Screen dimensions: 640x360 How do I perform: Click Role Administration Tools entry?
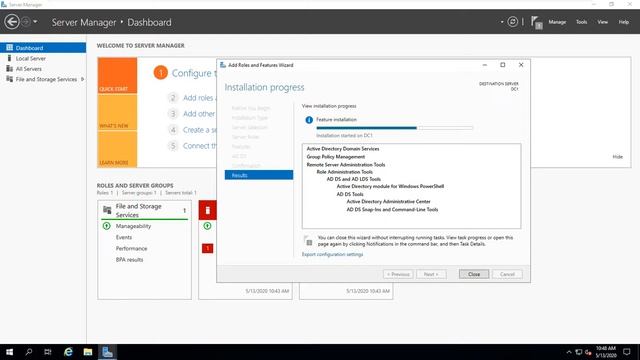click(x=344, y=172)
